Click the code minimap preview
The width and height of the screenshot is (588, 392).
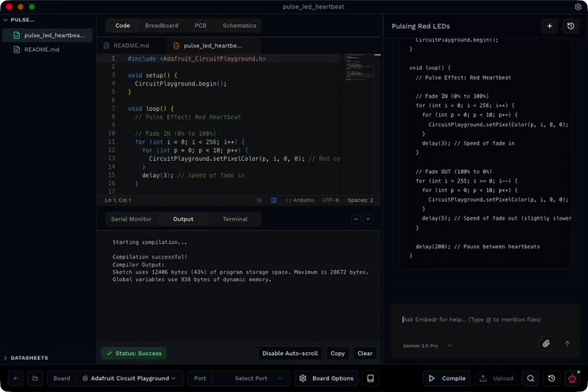point(359,67)
